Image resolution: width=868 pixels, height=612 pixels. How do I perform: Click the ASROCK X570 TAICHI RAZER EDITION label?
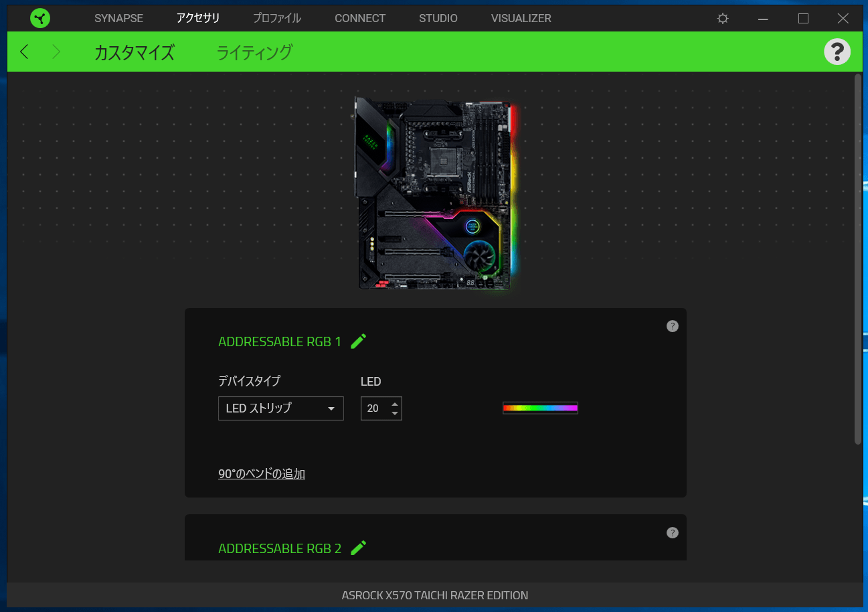(435, 595)
